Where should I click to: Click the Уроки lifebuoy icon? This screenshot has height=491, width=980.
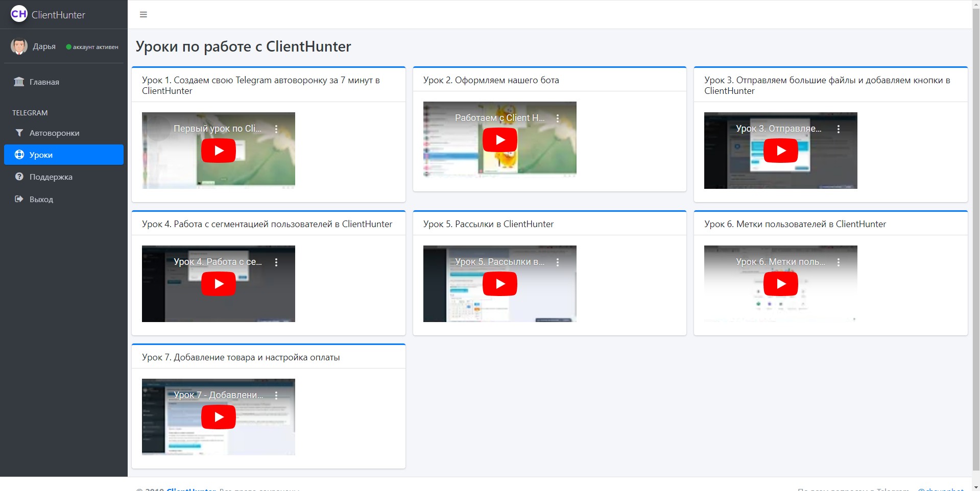[x=19, y=155]
